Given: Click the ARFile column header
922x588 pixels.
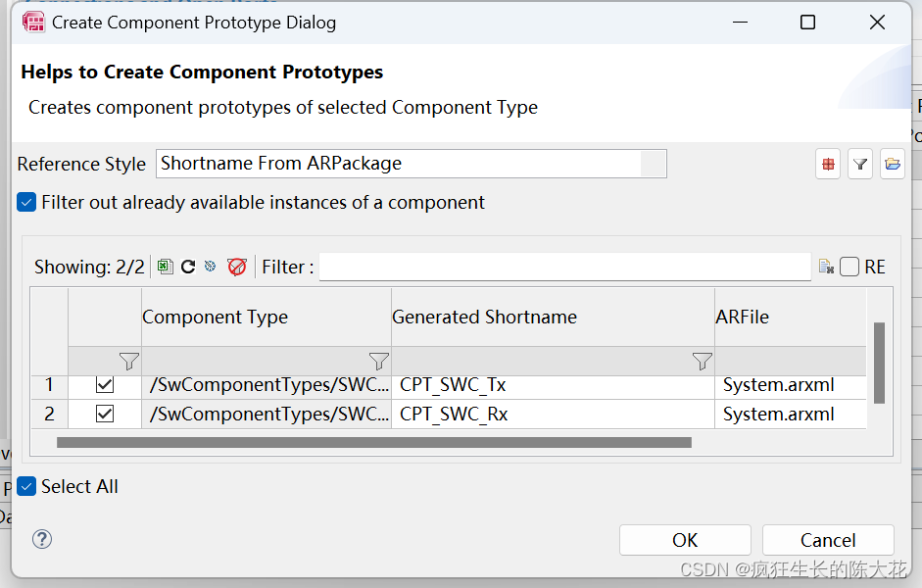Looking at the screenshot, I should click(742, 317).
